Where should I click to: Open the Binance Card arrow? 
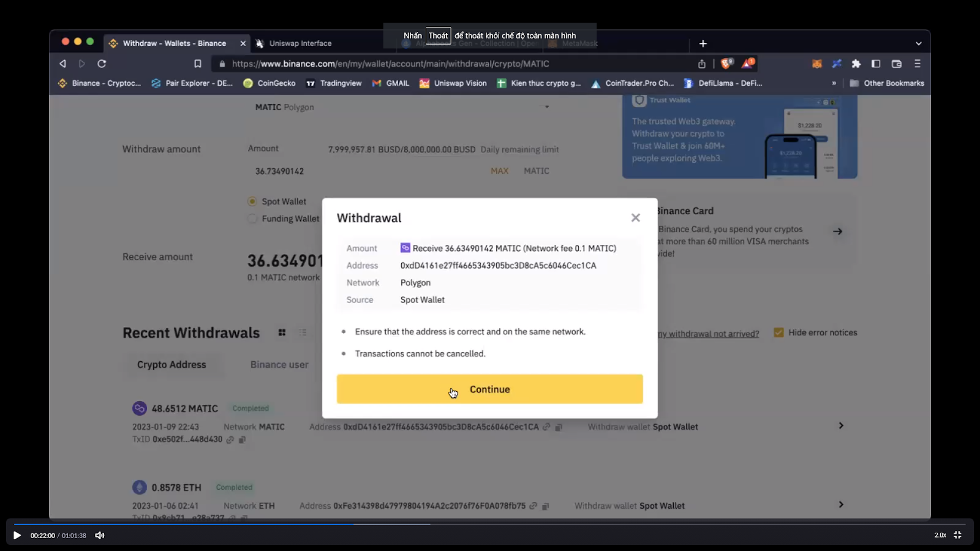coord(837,231)
